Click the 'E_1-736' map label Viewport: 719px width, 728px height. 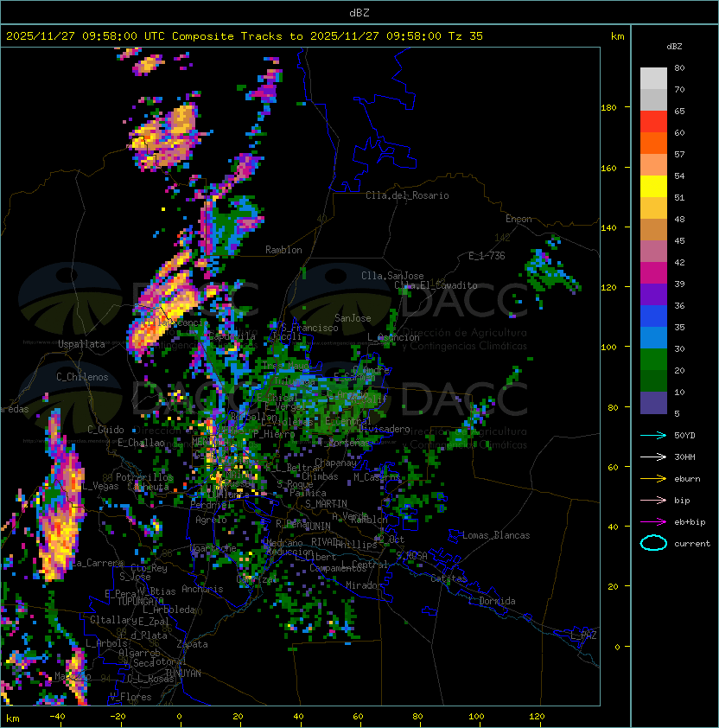click(x=487, y=256)
